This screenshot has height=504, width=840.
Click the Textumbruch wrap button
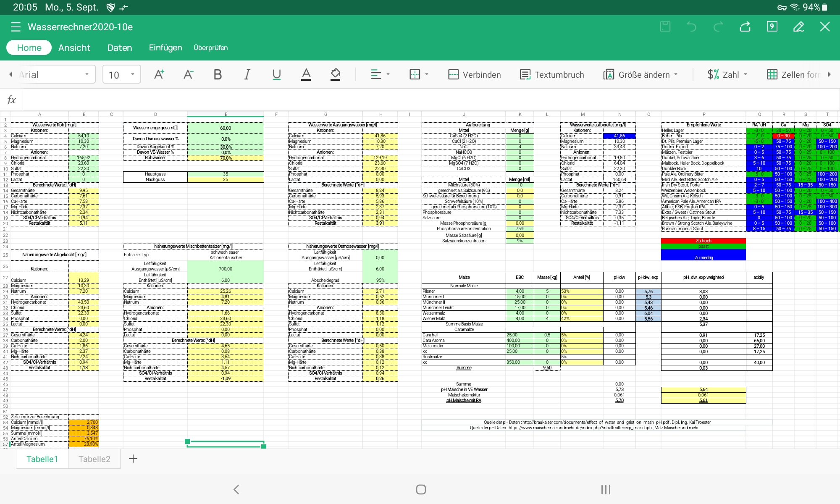pyautogui.click(x=552, y=75)
